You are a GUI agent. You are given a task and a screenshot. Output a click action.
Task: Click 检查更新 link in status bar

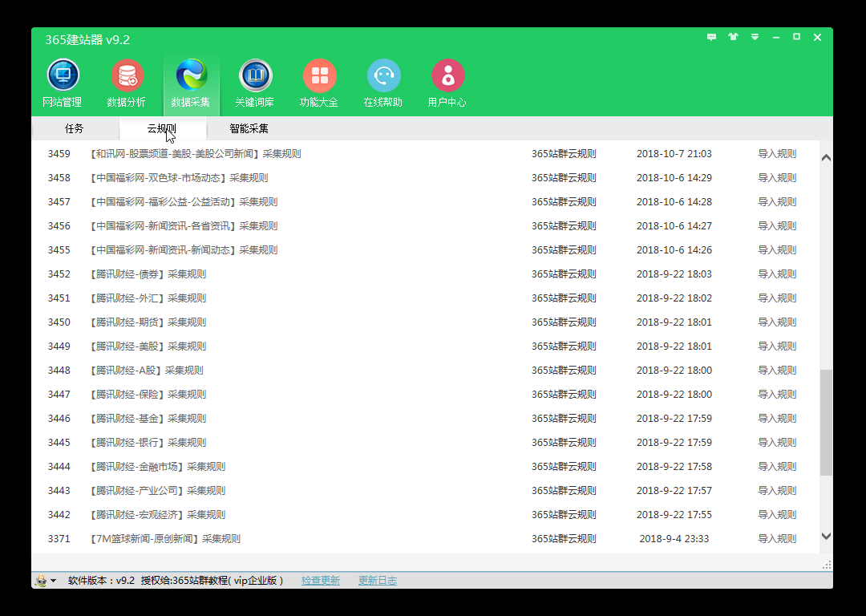click(321, 581)
